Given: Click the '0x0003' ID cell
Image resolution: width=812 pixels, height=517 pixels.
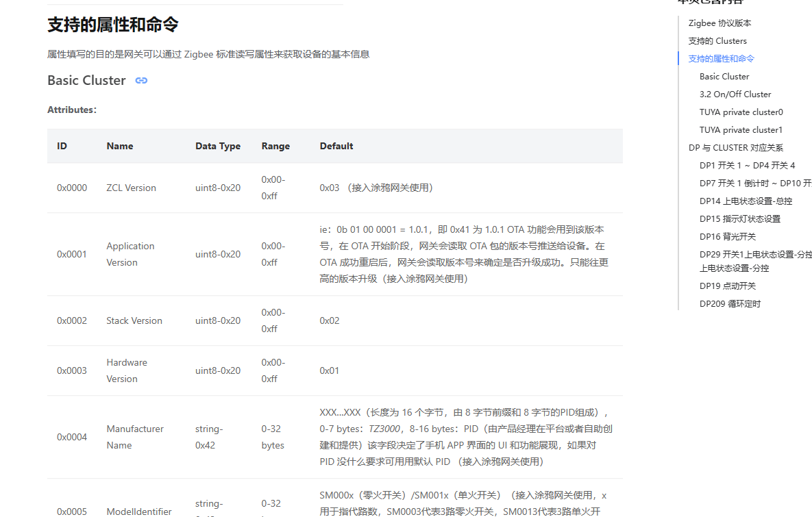Looking at the screenshot, I should (72, 370).
